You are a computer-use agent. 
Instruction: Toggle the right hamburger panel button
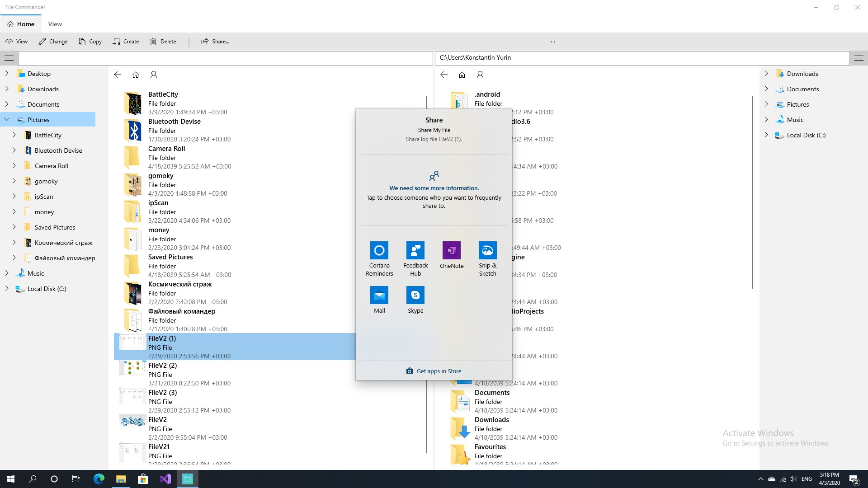pos(859,58)
